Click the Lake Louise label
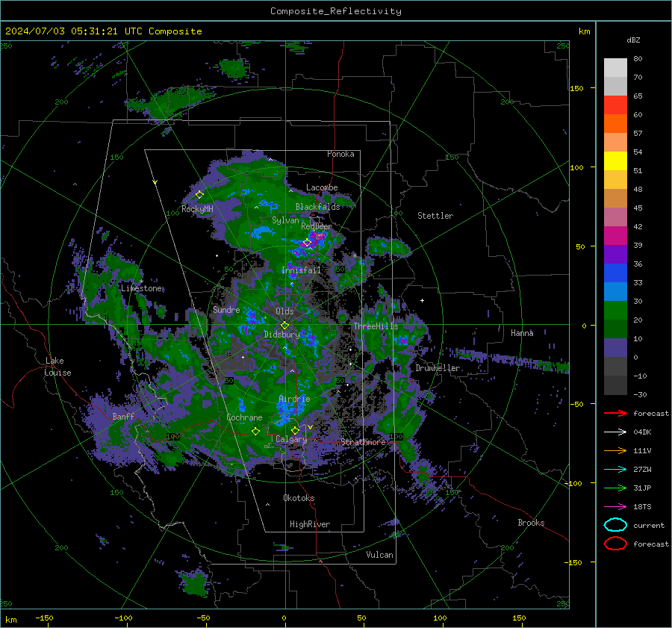The height and width of the screenshot is (628, 672). pos(57,367)
